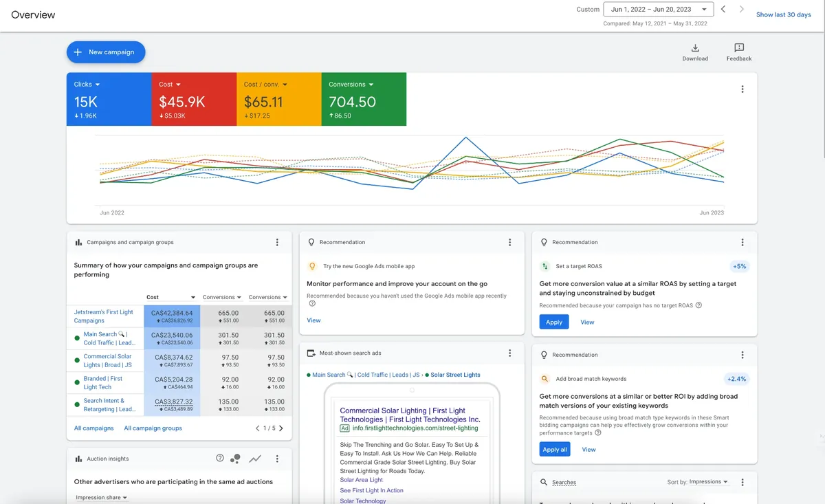View the Google Ads mobile app recommendation

[313, 320]
